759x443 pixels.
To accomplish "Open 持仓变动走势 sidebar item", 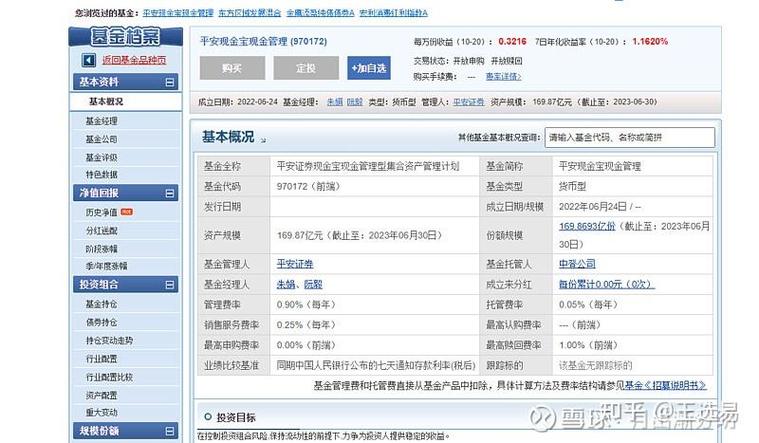I will (109, 340).
